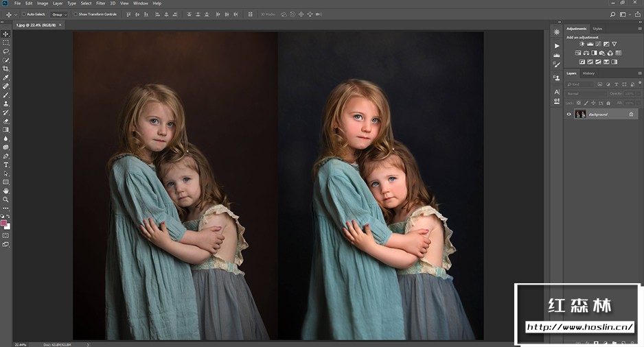The image size is (644, 347).
Task: Select the Pen tool
Action: [x=5, y=156]
